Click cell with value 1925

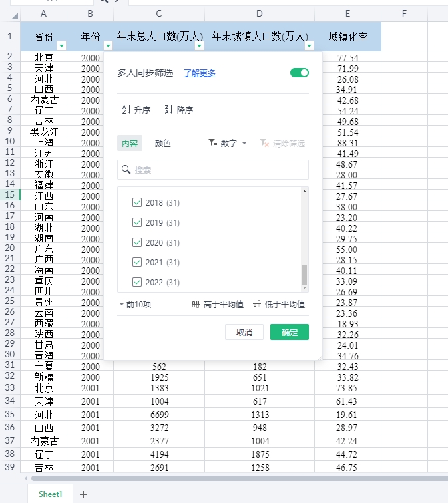click(x=159, y=377)
